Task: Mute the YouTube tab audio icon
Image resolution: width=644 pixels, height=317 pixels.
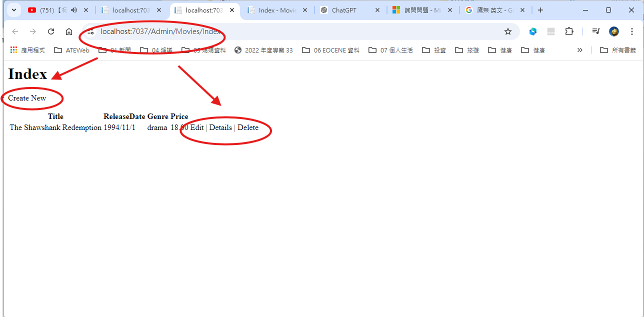Action: (74, 10)
